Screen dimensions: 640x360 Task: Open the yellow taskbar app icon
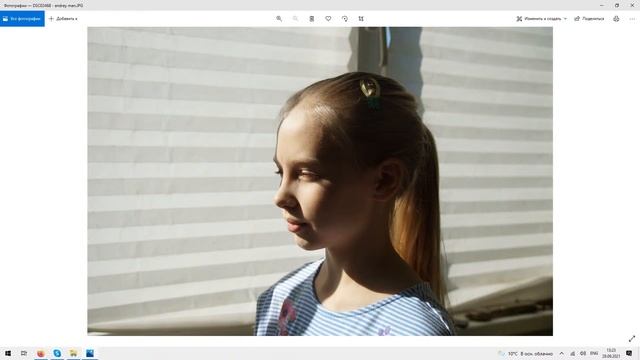(x=73, y=353)
